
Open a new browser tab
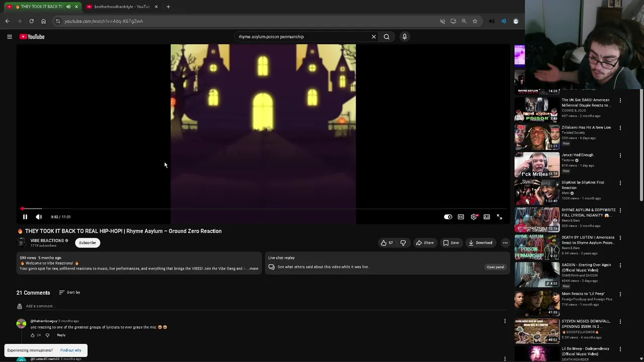point(168,7)
